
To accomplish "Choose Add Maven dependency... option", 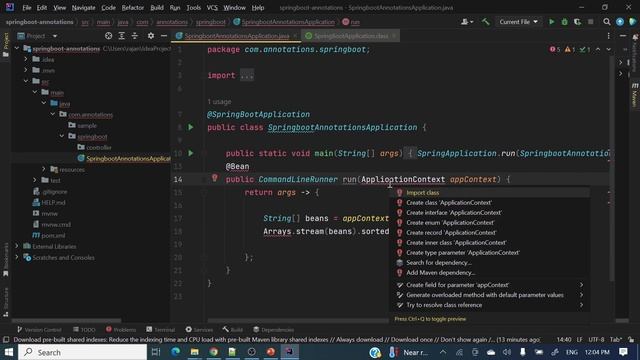I will 490,273.
